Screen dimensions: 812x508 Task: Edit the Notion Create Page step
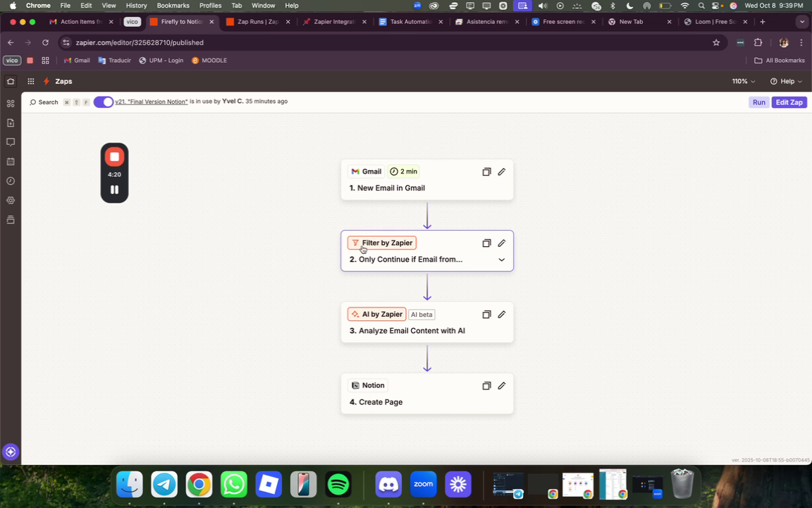(x=502, y=386)
